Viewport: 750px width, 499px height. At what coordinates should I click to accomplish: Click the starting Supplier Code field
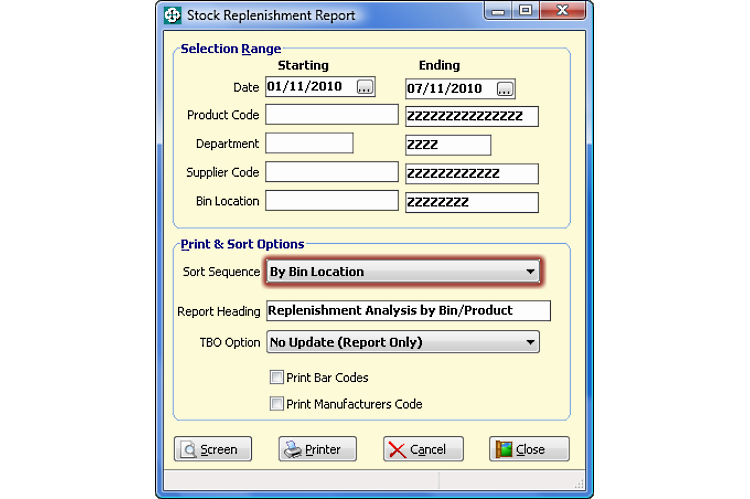[x=332, y=172]
